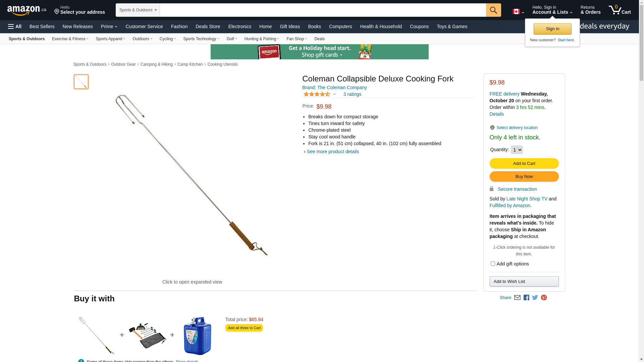The height and width of the screenshot is (362, 644).
Task: Share product on Twitter
Action: pos(535,298)
